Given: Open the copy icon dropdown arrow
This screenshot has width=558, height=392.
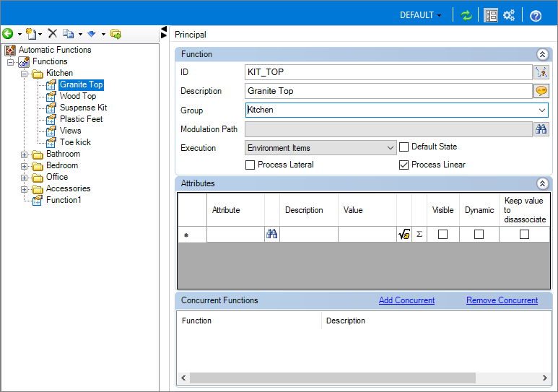Looking at the screenshot, I should (x=80, y=34).
